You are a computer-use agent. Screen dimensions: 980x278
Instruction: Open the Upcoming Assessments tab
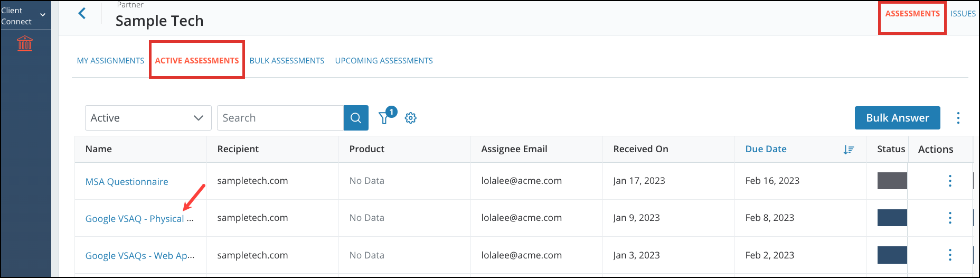384,61
